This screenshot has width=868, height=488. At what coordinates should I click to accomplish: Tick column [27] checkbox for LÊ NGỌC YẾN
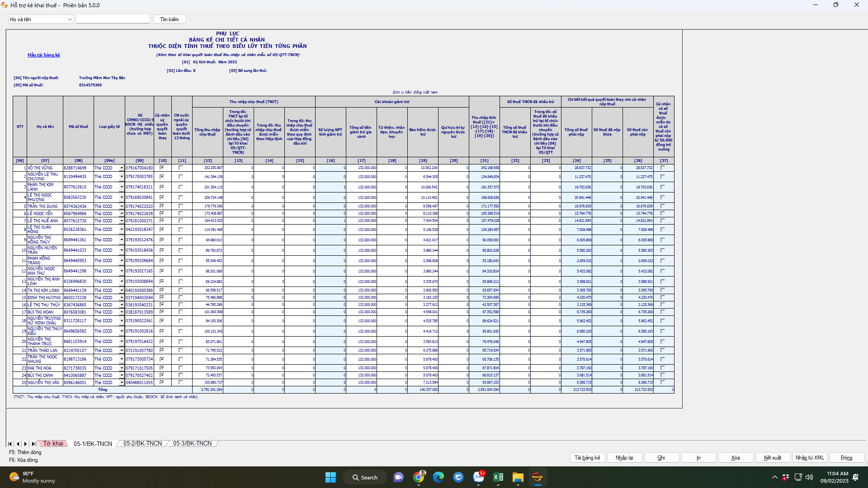[x=663, y=213]
